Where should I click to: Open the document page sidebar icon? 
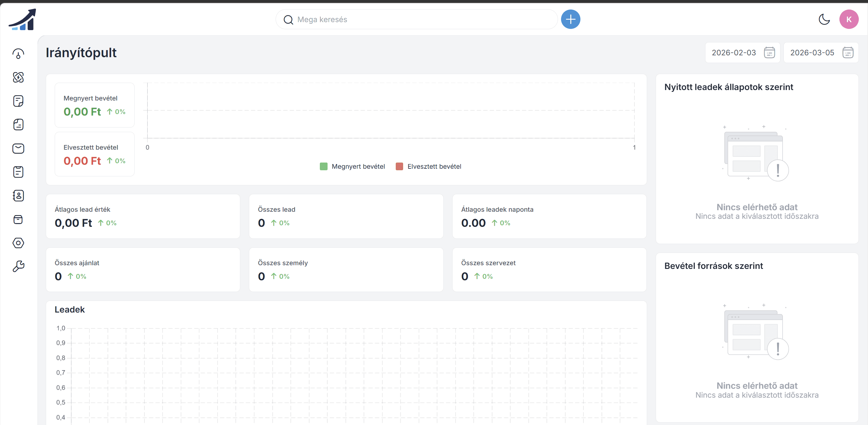(18, 125)
